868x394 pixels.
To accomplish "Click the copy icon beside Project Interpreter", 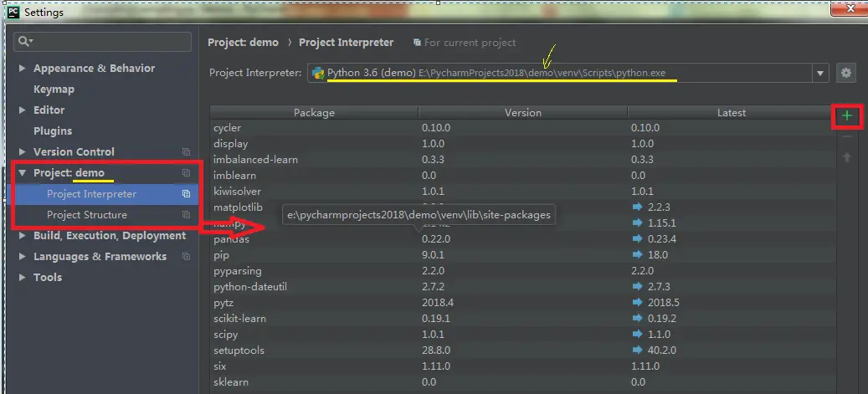I will click(186, 194).
